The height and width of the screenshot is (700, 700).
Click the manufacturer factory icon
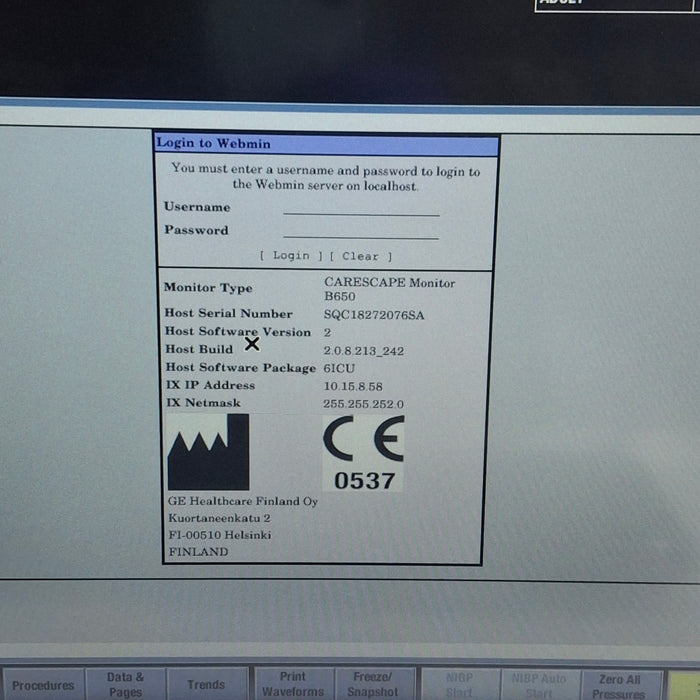pyautogui.click(x=208, y=451)
